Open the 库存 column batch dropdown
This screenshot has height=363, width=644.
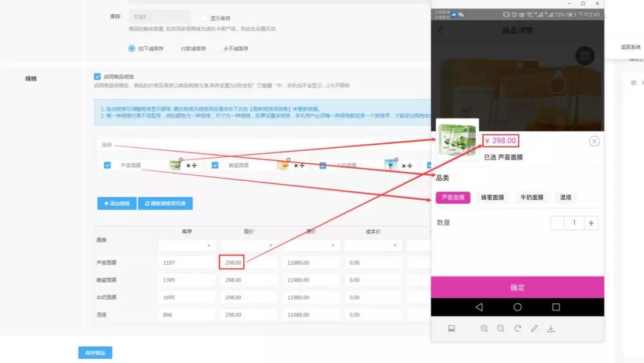coord(186,245)
